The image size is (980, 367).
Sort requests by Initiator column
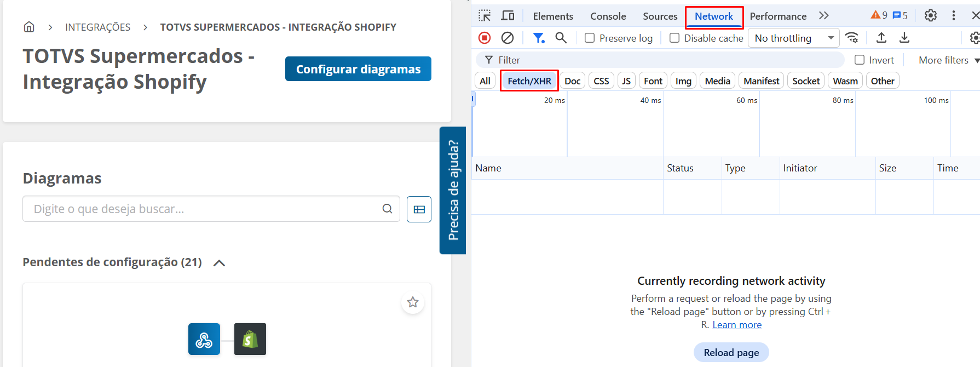827,168
